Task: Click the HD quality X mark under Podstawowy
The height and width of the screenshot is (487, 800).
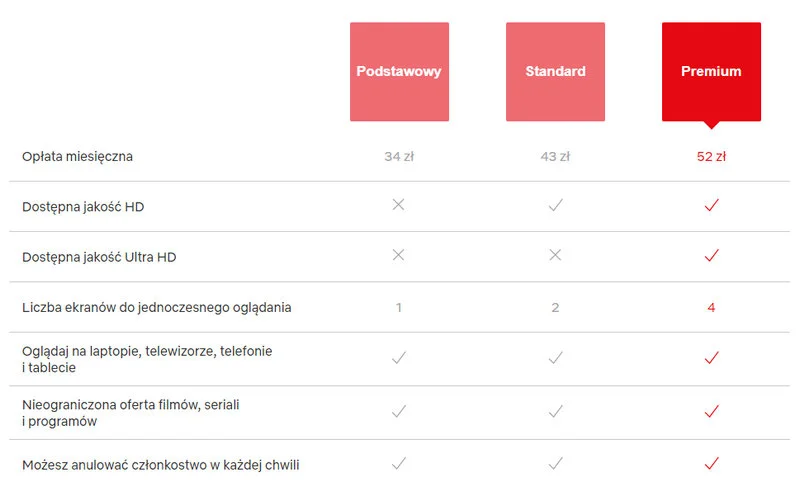Action: [399, 205]
